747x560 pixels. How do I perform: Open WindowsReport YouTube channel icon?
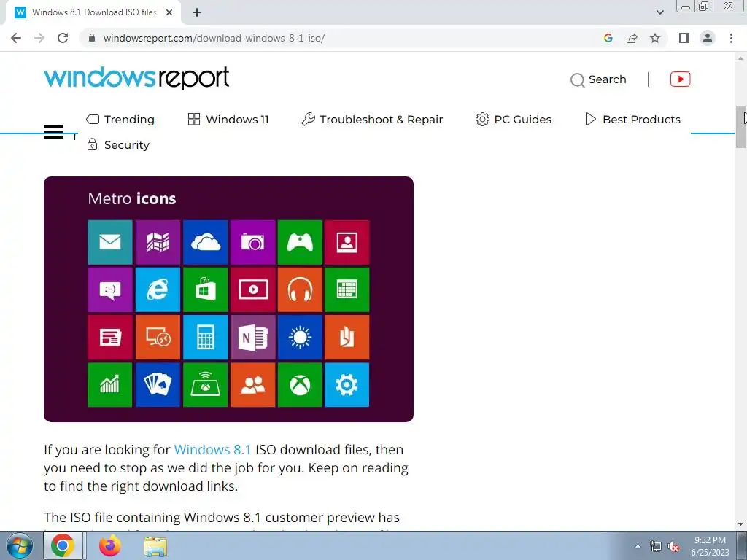681,79
